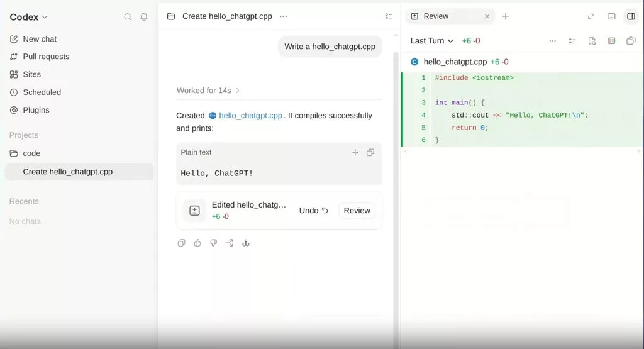Click the file search icon in review toolbar

[592, 41]
